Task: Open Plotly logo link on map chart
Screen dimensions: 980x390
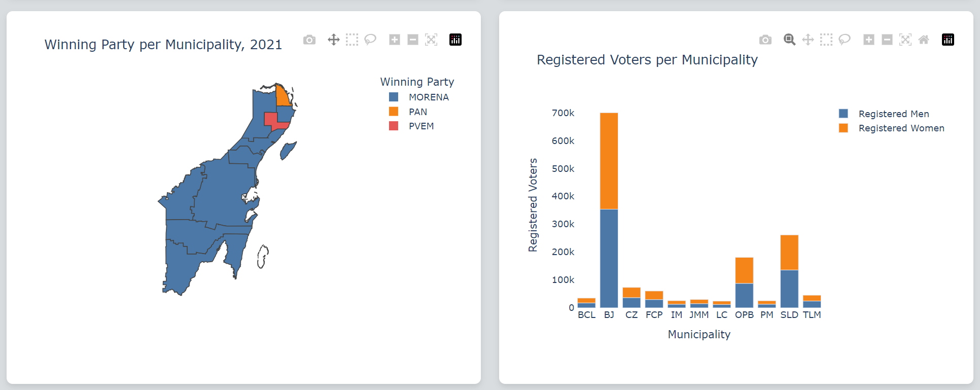Action: (x=456, y=40)
